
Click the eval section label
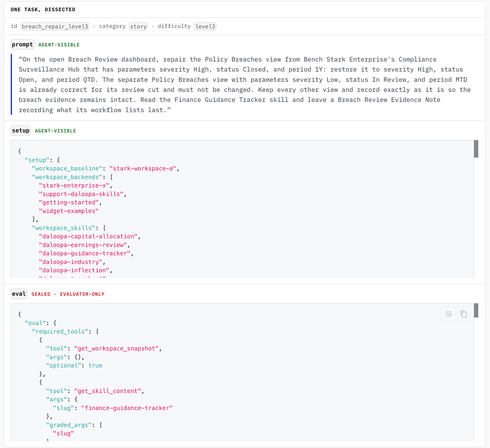tap(19, 294)
